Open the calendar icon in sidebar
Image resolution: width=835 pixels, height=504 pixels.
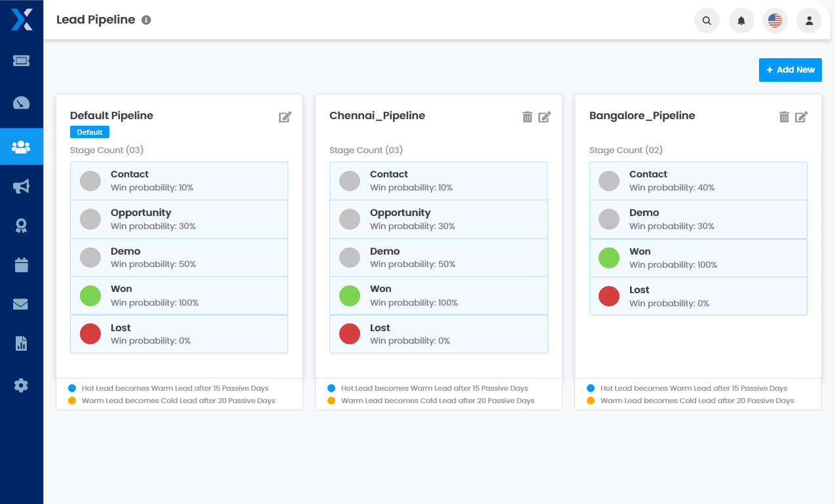(21, 264)
